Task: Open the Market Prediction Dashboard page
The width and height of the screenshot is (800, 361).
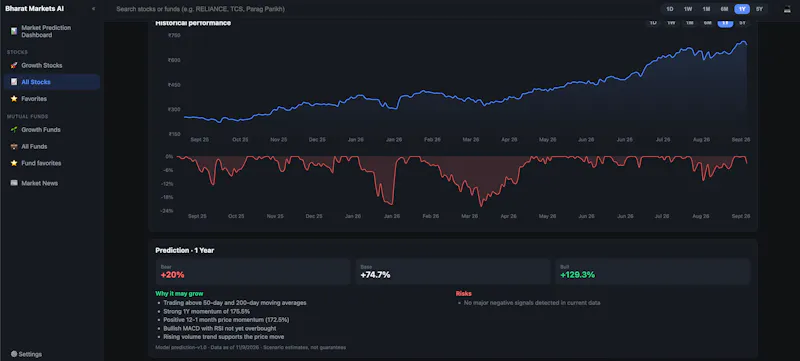Action: tap(51, 31)
